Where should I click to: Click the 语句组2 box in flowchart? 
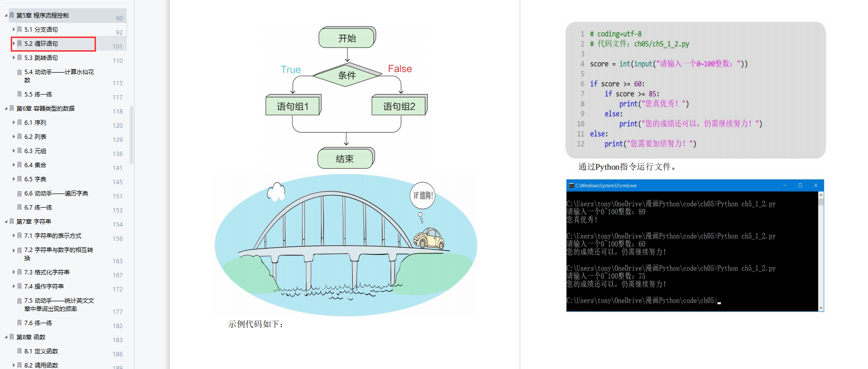(399, 105)
